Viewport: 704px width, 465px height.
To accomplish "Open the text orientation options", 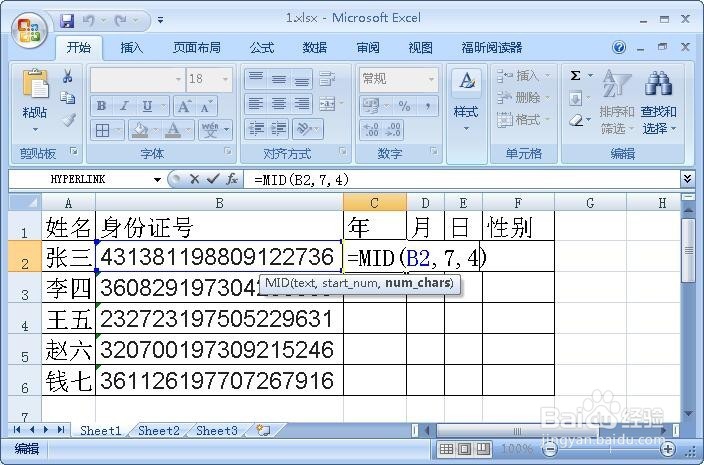I will click(308, 129).
